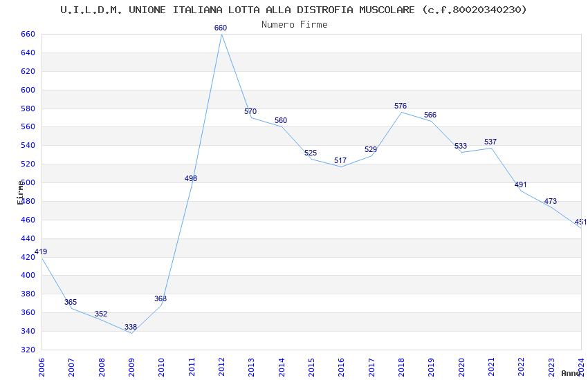Click the data label 525
This screenshot has height=380, width=588.
pos(311,153)
